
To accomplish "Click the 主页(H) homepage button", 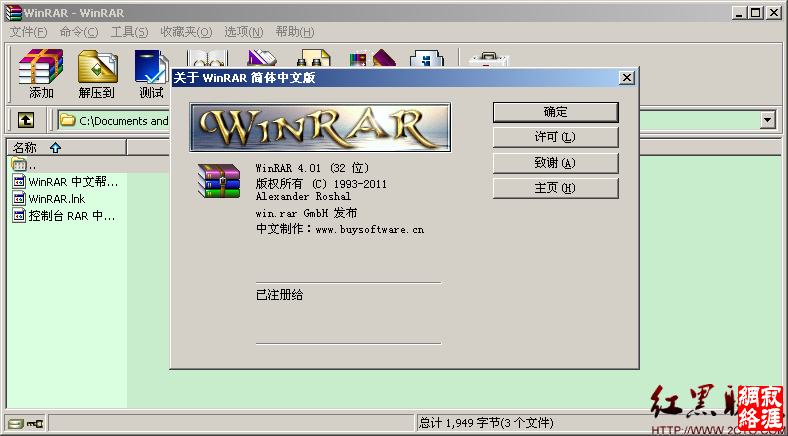I will pos(555,188).
